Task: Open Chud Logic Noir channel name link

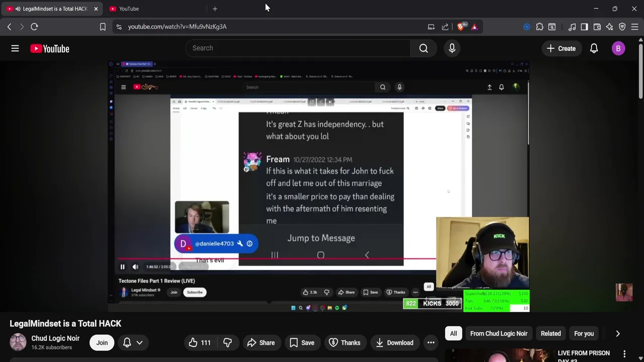Action: click(55, 338)
